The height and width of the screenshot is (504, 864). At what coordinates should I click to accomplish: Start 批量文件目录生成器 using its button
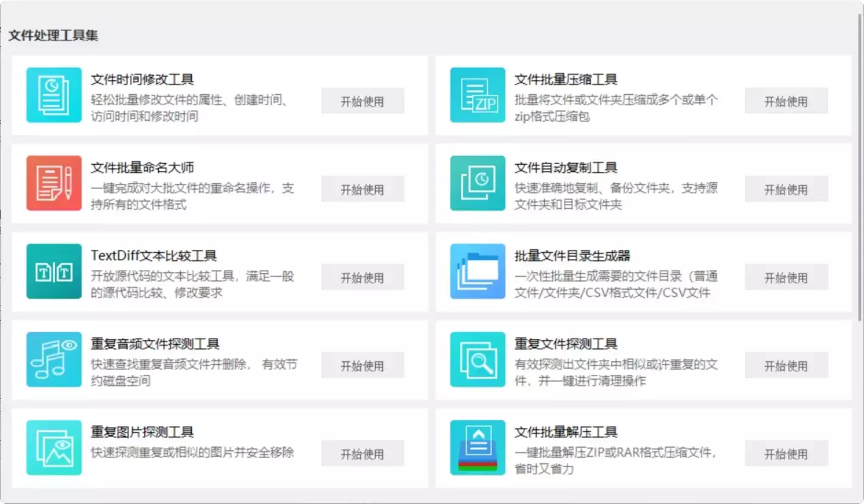tap(786, 277)
